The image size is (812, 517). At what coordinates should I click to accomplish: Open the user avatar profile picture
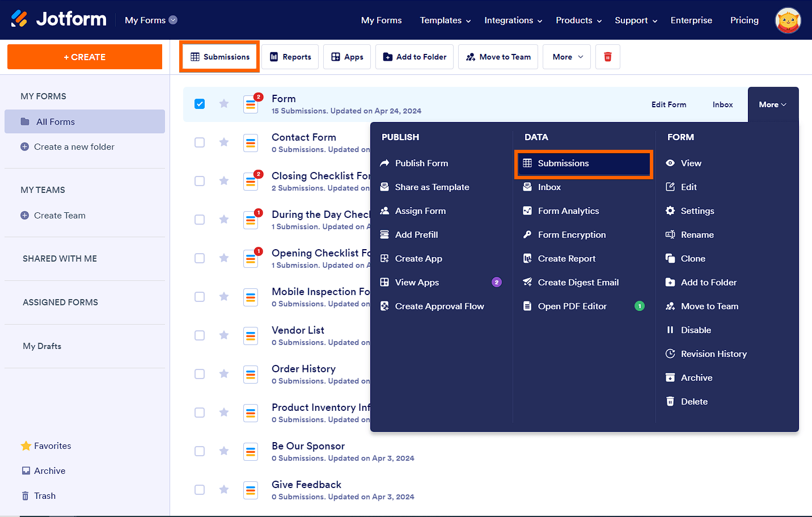[x=788, y=20]
